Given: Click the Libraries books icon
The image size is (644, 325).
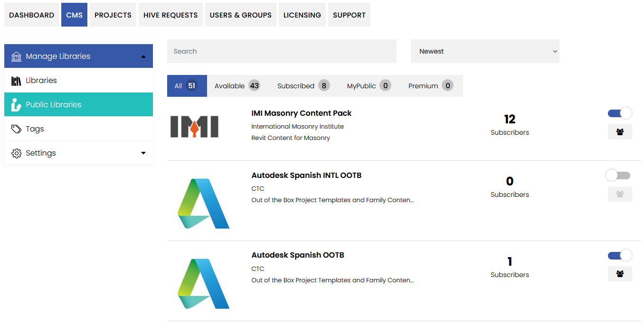Looking at the screenshot, I should click(x=17, y=81).
